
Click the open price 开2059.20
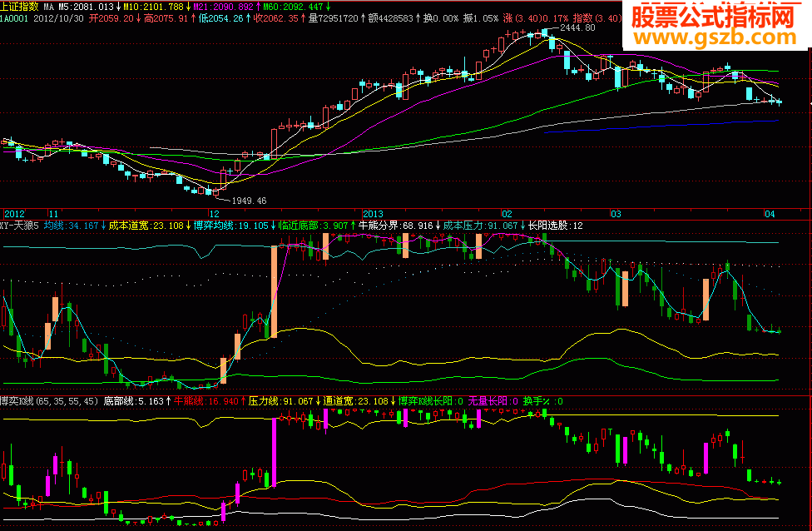click(111, 18)
